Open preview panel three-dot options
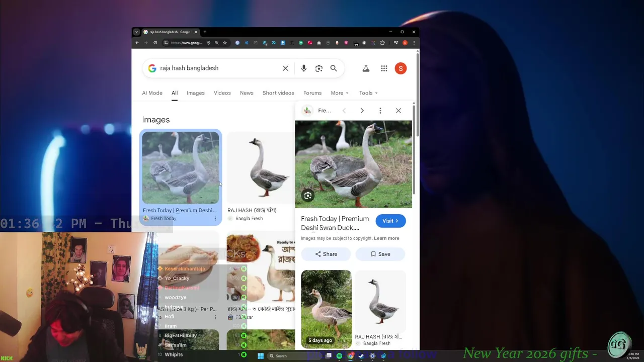The height and width of the screenshot is (362, 644). coord(380,111)
